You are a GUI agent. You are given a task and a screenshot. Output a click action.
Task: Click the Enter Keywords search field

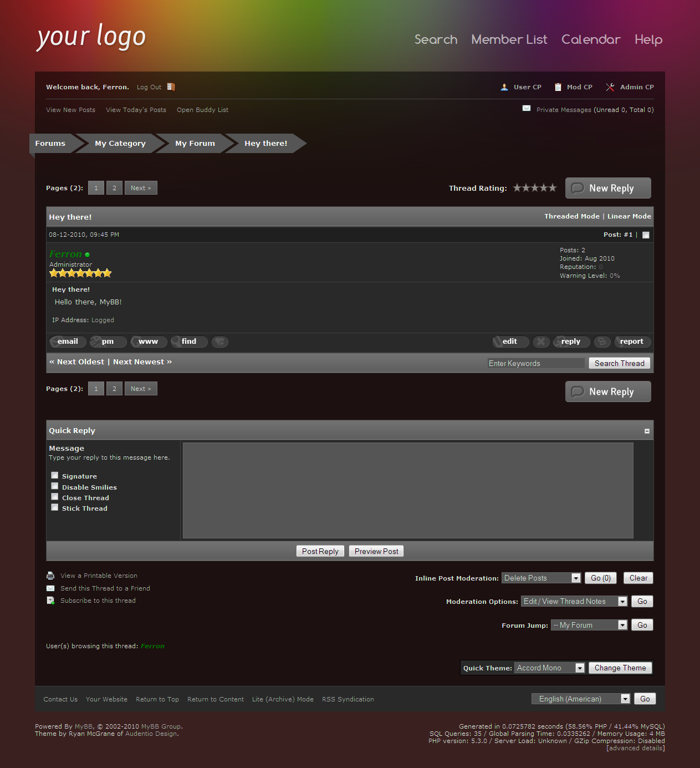coord(535,363)
